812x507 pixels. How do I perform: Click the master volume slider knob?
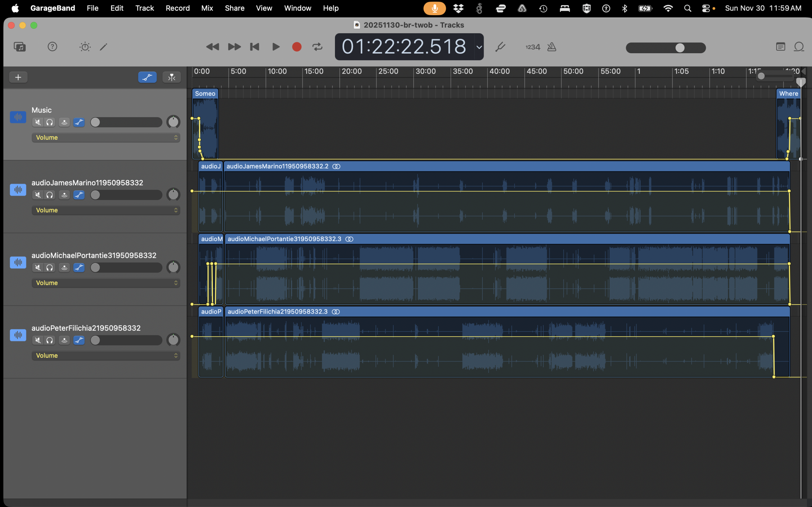pos(680,48)
